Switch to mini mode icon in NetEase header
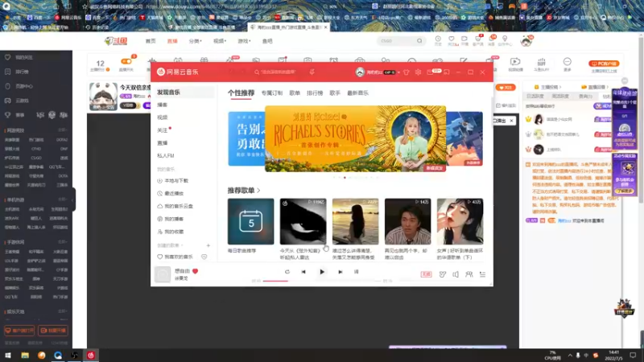The image size is (644, 362). click(x=447, y=72)
